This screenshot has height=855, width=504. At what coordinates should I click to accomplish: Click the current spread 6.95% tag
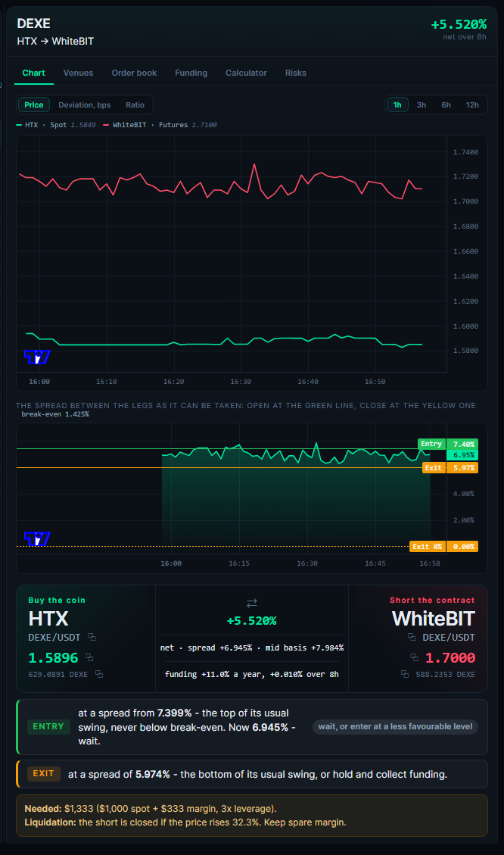tap(462, 455)
